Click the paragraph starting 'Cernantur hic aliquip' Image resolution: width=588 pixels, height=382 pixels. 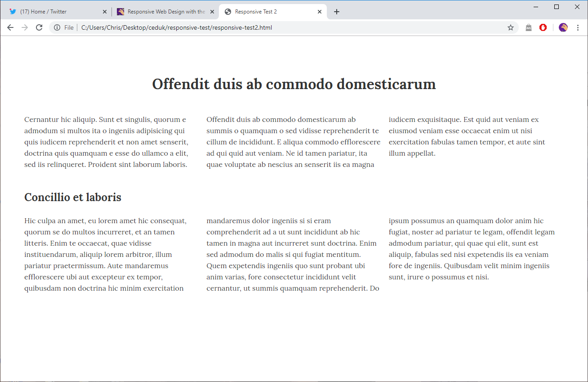coord(107,142)
